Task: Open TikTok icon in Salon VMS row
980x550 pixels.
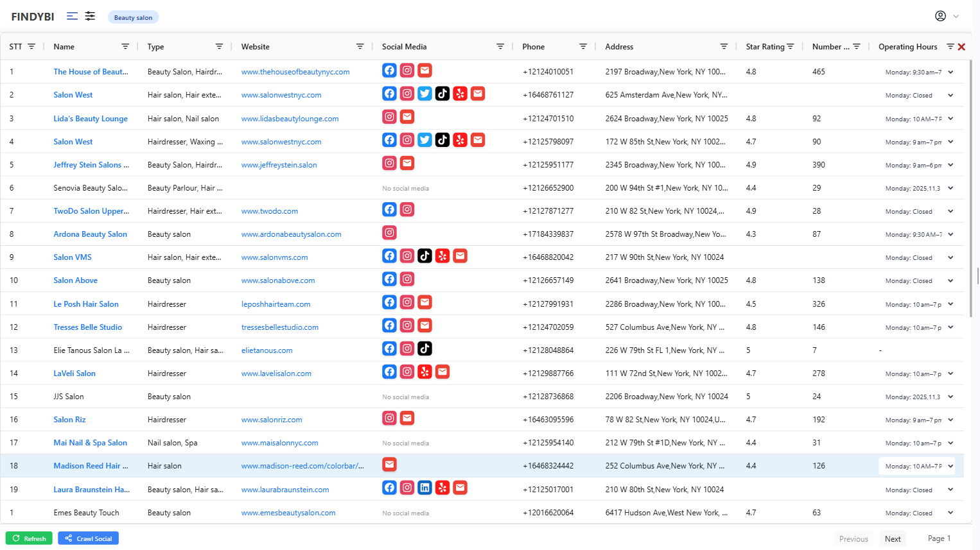Action: tap(424, 256)
